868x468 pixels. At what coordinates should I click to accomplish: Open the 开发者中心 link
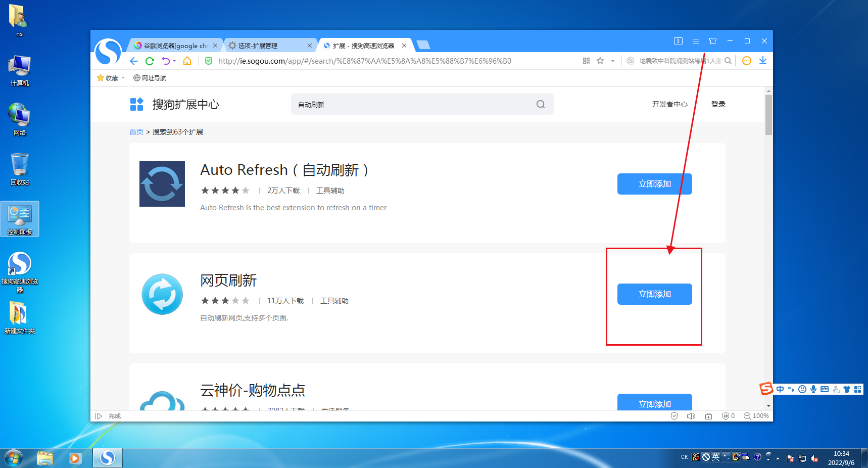pos(669,104)
